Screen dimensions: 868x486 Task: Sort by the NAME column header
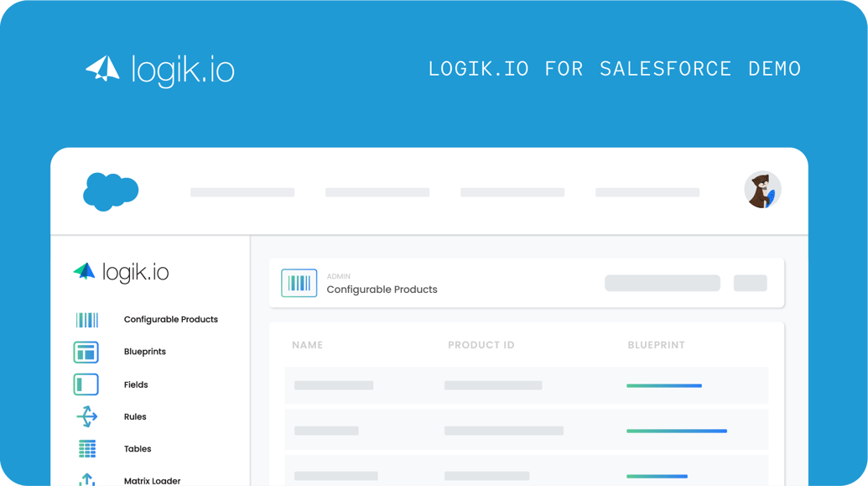[x=307, y=345]
